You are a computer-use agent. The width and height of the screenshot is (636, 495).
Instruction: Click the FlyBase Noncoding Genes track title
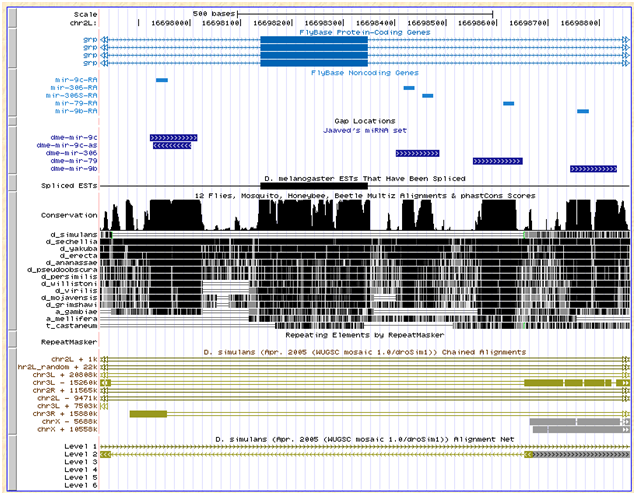click(x=364, y=72)
